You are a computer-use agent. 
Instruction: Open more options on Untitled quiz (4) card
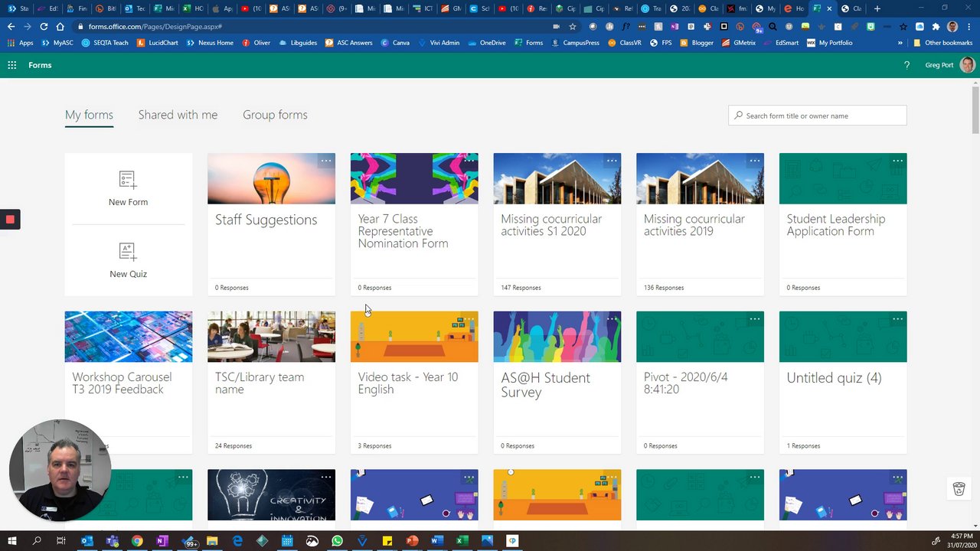[897, 319]
